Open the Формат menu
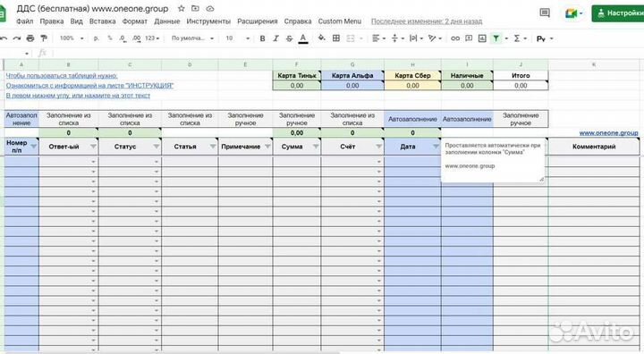 135,21
